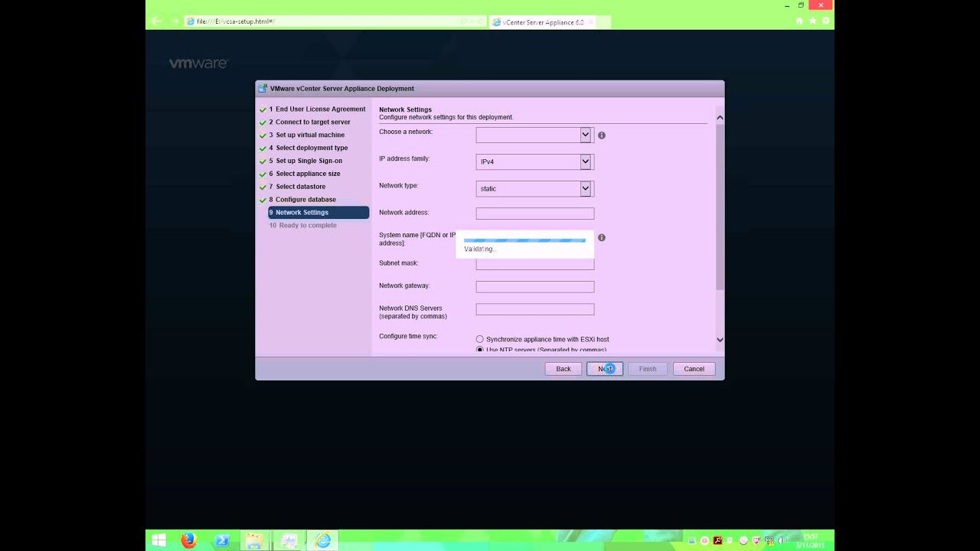Click the Network DNS Servers input field
Image resolution: width=980 pixels, height=551 pixels.
click(x=534, y=309)
